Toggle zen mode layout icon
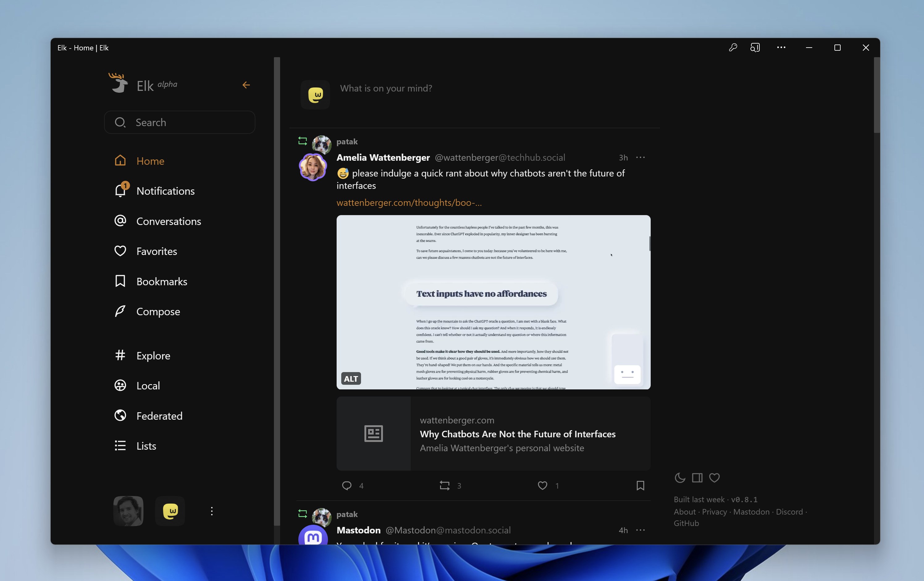The width and height of the screenshot is (924, 581). click(697, 478)
